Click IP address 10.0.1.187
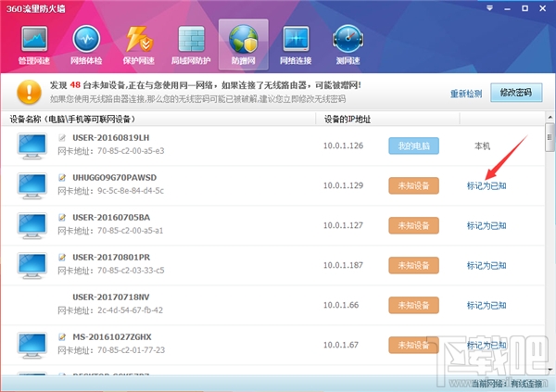556x392 pixels. [x=343, y=265]
